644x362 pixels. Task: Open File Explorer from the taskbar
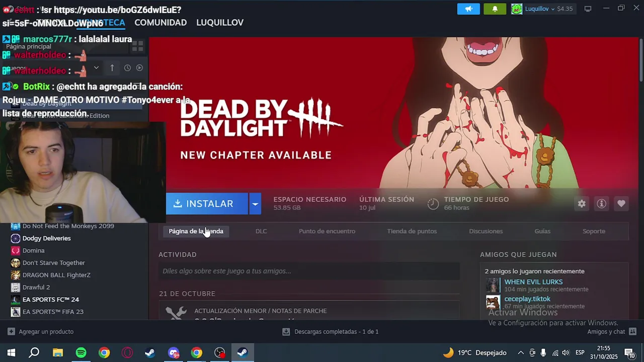[57, 352]
